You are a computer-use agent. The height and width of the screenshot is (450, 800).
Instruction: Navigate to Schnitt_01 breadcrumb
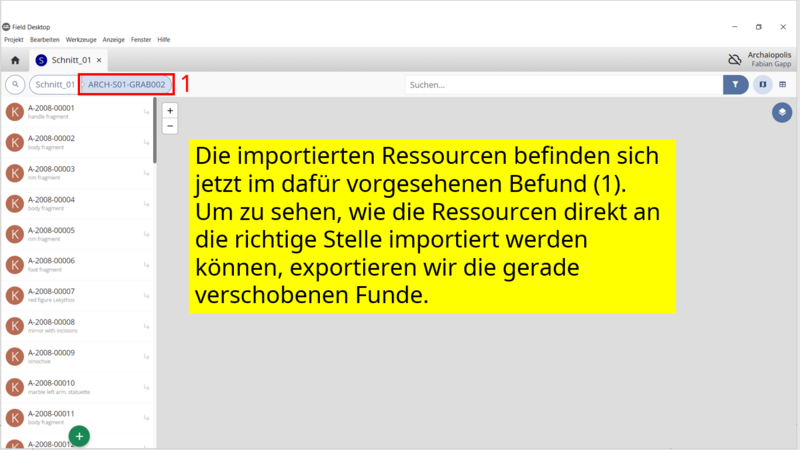[54, 85]
